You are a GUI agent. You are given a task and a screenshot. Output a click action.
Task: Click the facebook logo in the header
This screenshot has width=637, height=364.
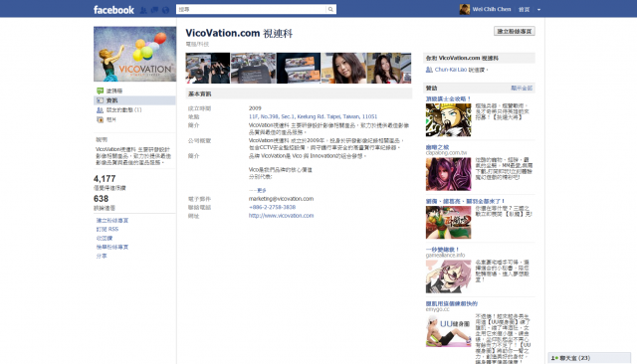[x=113, y=10]
